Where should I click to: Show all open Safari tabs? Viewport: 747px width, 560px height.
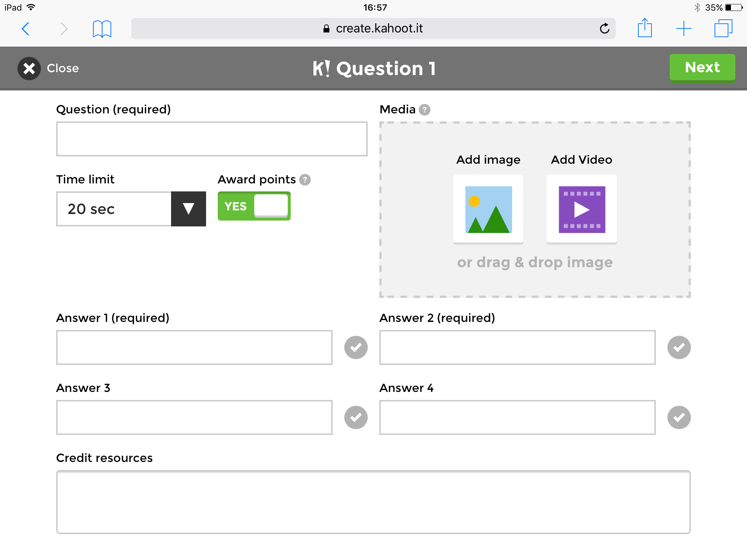[x=723, y=28]
